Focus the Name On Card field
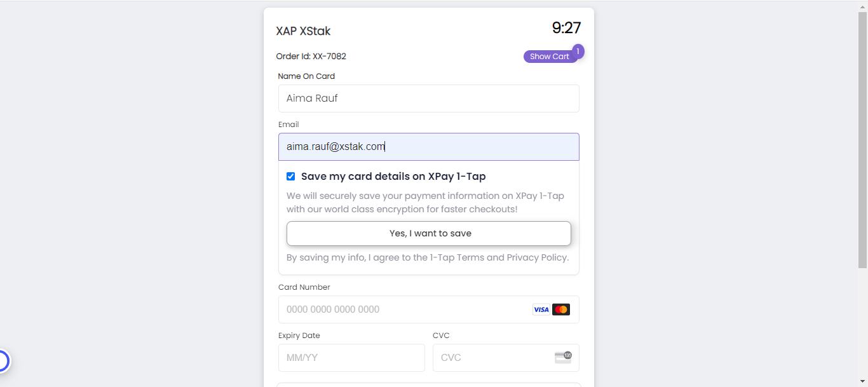This screenshot has height=387, width=868. tap(428, 98)
